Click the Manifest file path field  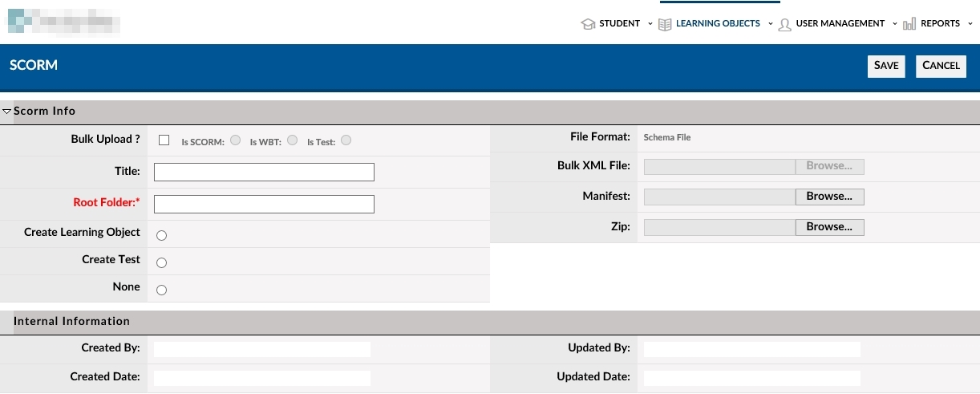coord(719,197)
